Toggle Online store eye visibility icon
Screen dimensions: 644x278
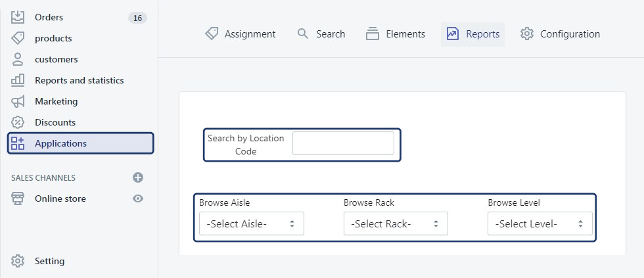coord(138,198)
